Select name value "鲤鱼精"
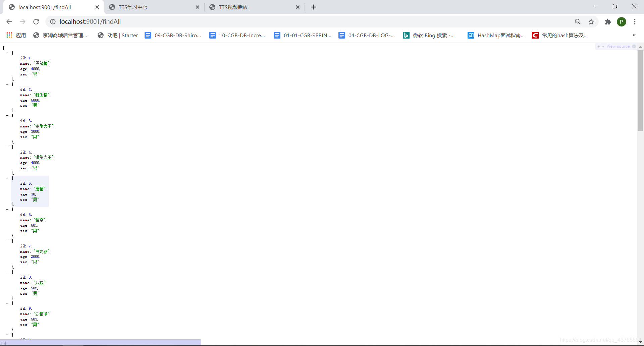 pyautogui.click(x=41, y=95)
